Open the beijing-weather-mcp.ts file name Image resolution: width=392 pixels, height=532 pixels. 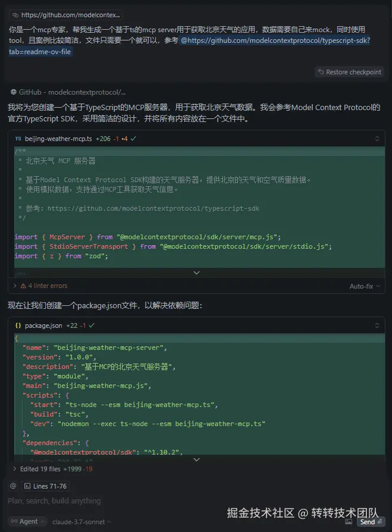pos(58,139)
